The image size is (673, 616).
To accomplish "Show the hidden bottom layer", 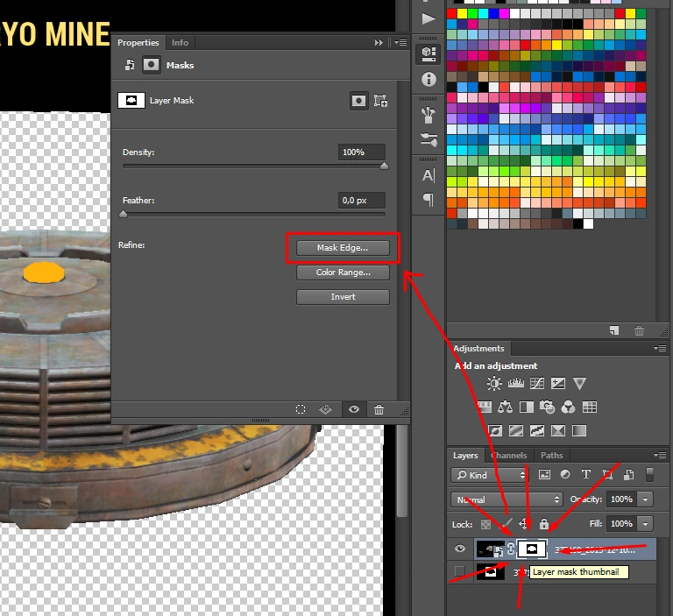I will coord(460,571).
